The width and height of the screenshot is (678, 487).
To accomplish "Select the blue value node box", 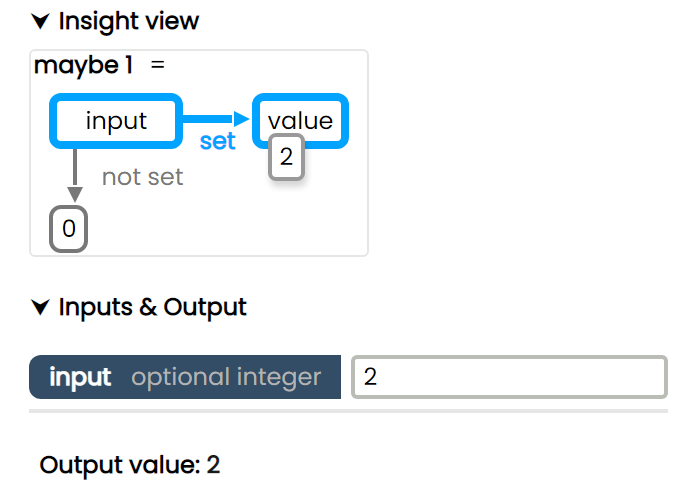I will click(300, 120).
